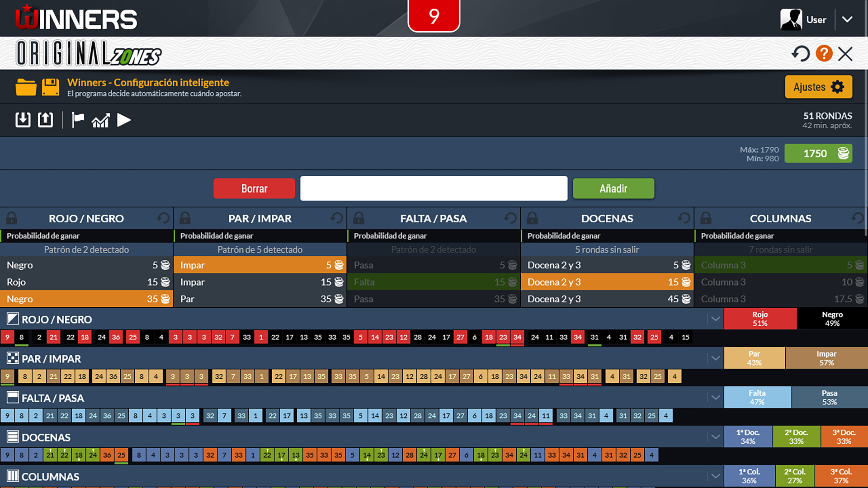
Task: Click the download import icon in toolbar
Action: pos(23,120)
